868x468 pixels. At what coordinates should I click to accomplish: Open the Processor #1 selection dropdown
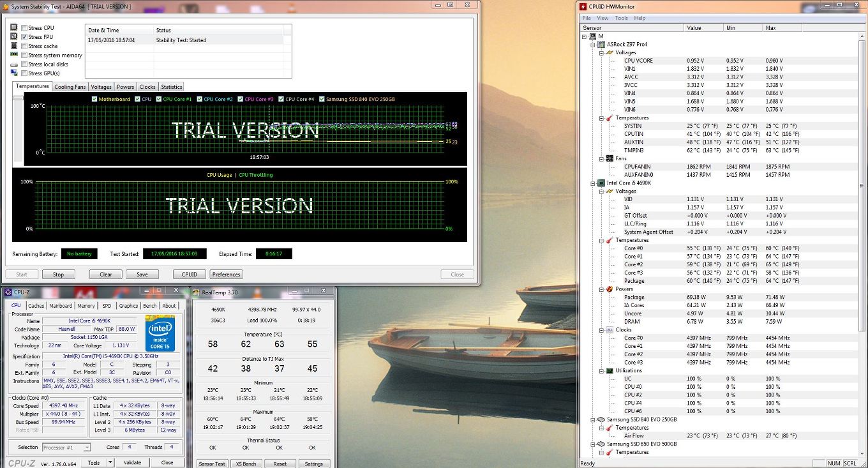[x=87, y=448]
